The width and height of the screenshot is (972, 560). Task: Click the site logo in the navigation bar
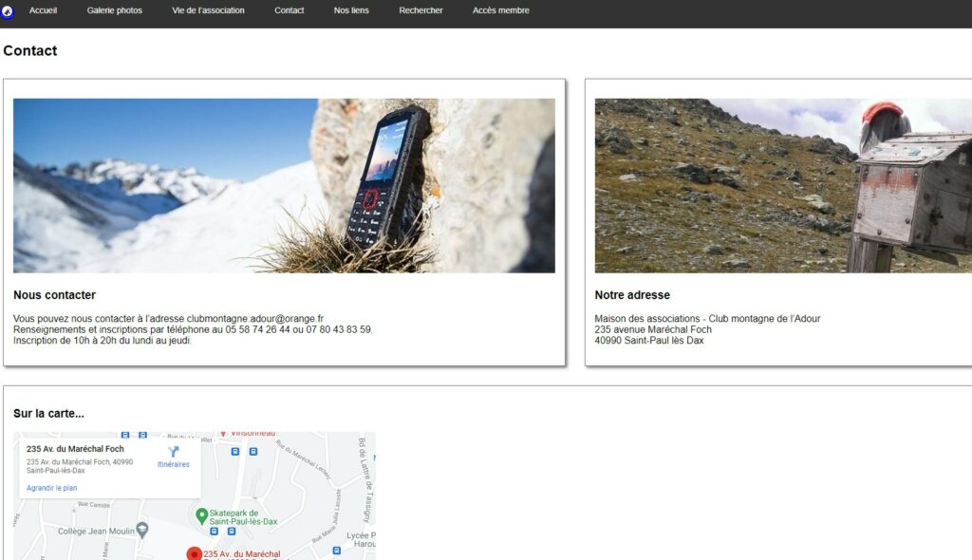pos(8,11)
